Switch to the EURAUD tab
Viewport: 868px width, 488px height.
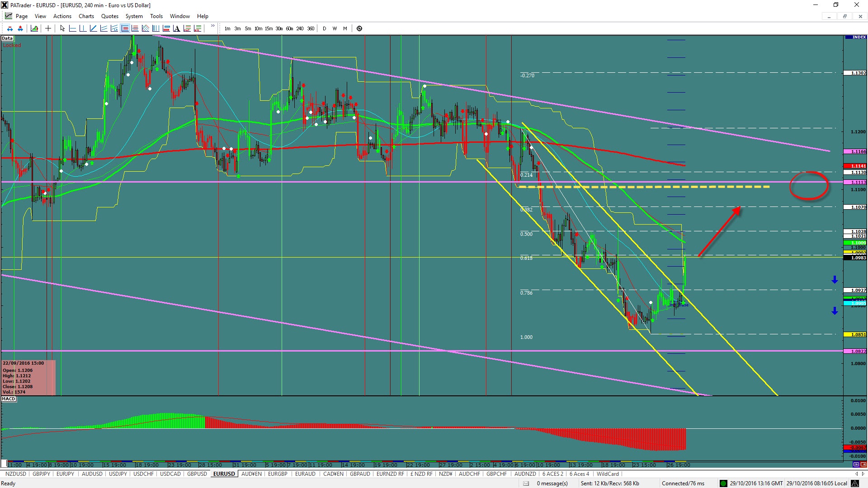(x=305, y=474)
